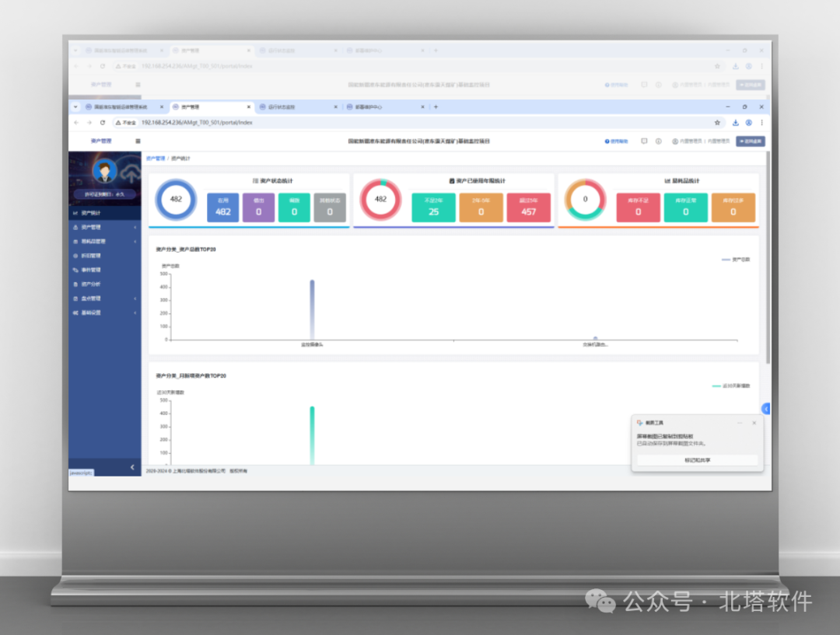840x635 pixels.
Task: Click the gray 其他状态 card
Action: pos(330,208)
